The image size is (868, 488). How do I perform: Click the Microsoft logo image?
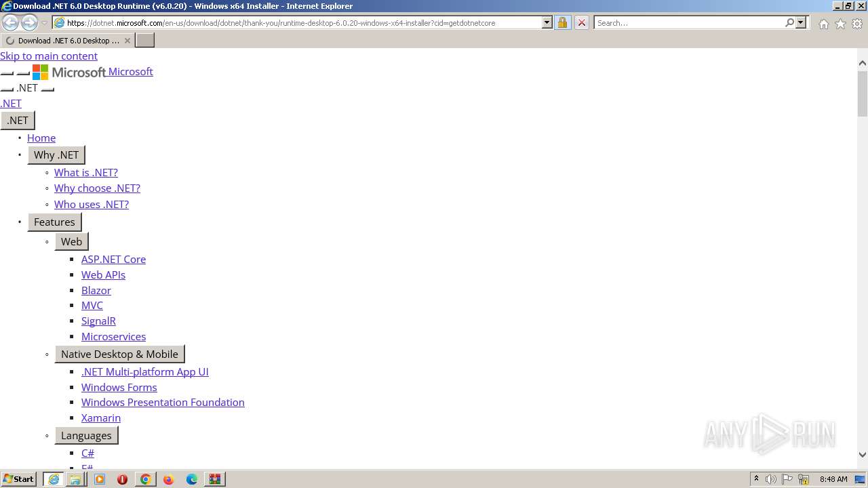coord(69,72)
